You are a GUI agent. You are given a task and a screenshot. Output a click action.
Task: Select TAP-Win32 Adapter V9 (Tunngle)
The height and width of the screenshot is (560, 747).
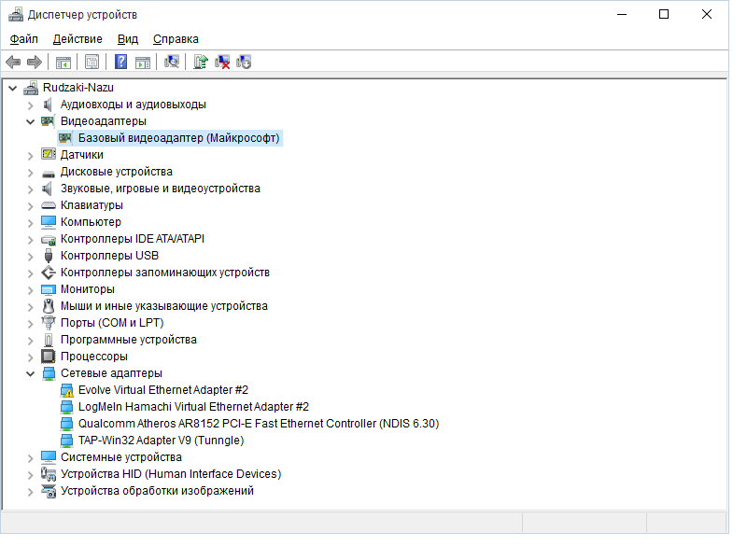tap(161, 441)
